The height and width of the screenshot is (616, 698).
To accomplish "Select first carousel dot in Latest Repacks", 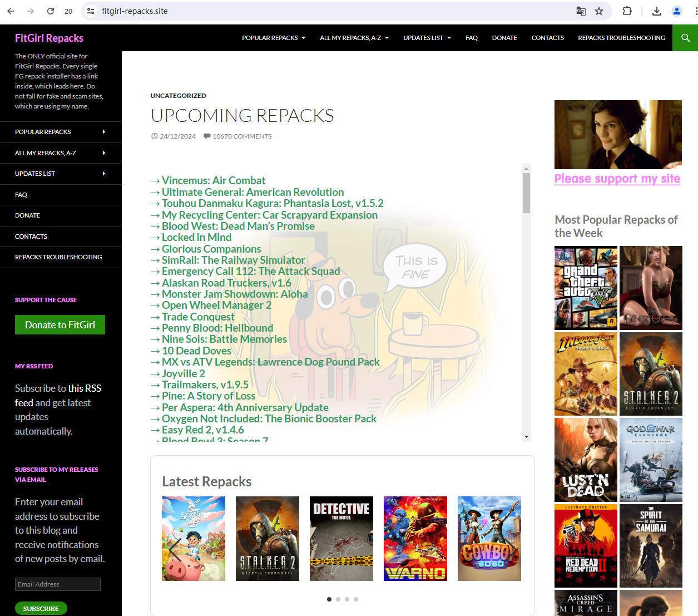I will pos(329,599).
